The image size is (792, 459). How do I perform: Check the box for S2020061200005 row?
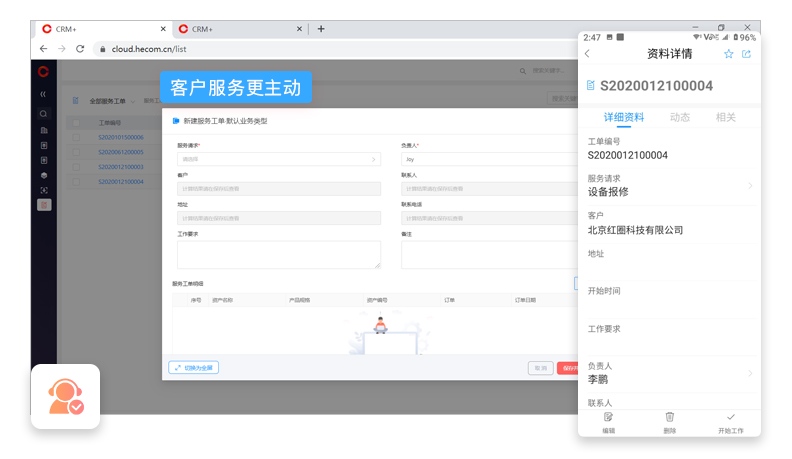[75, 152]
